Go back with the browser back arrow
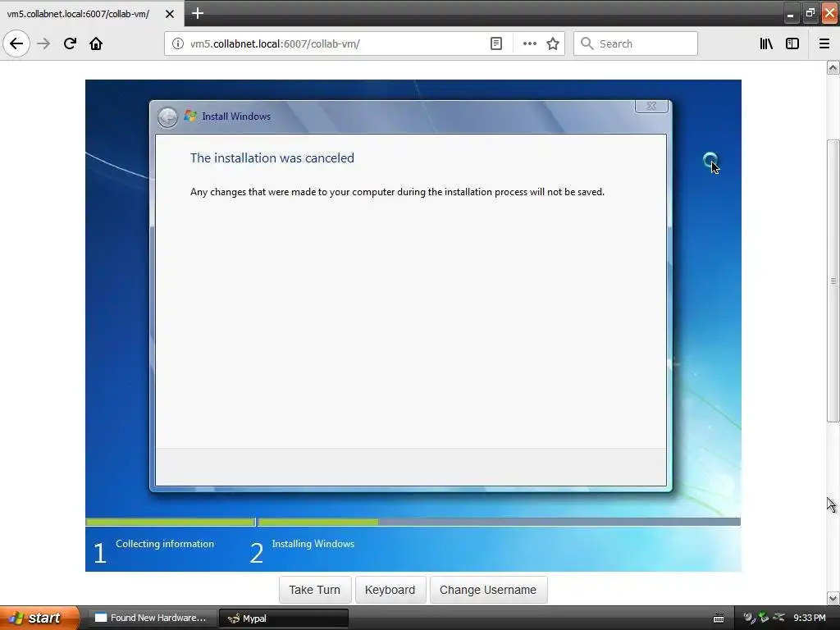This screenshot has height=630, width=840. pyautogui.click(x=16, y=43)
